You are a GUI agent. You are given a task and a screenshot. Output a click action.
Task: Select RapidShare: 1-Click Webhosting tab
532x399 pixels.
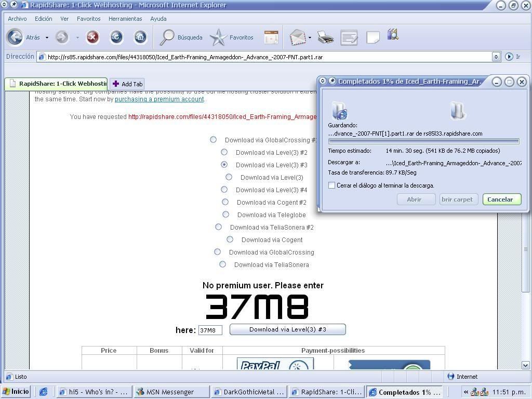click(56, 84)
